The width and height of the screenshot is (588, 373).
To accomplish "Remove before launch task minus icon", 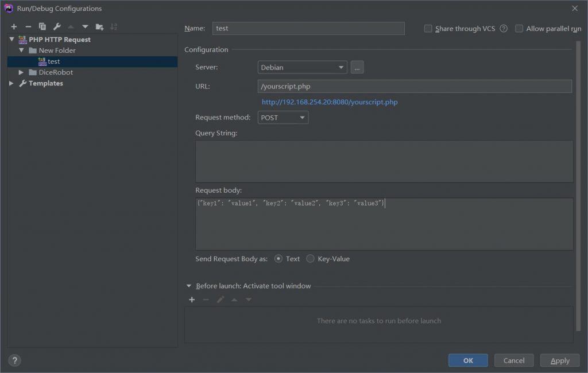I will coord(206,300).
